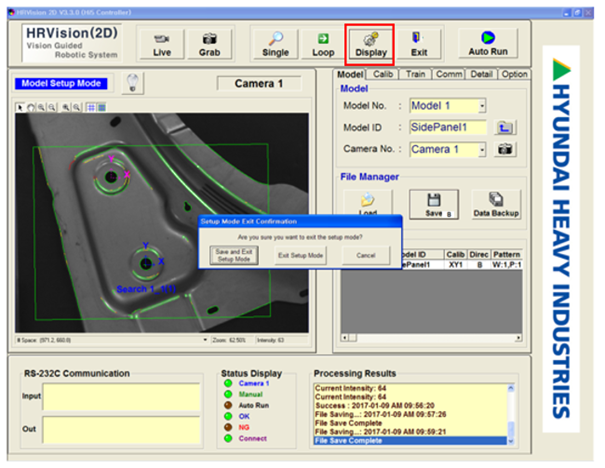Click the RS-232C Input text box
605x468 pixels.
[122, 396]
